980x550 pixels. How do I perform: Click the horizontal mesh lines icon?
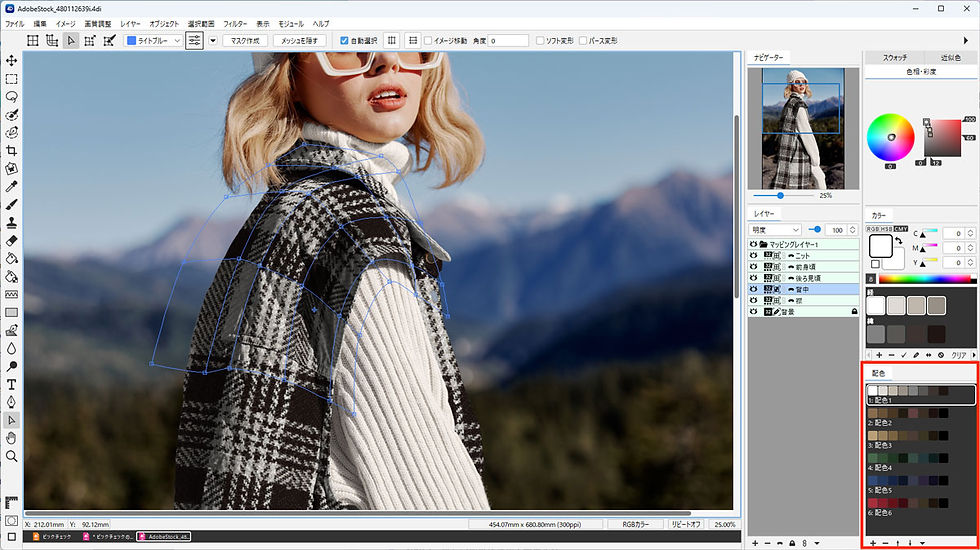[412, 41]
